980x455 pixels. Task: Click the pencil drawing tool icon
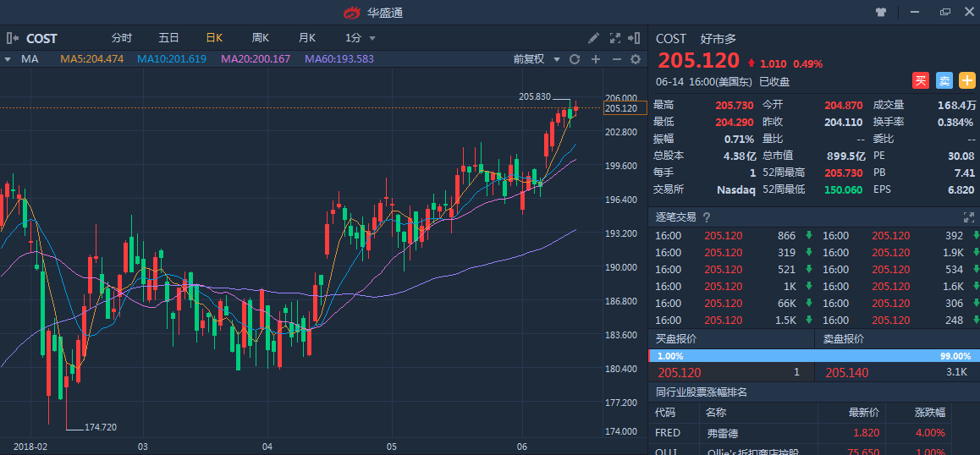(594, 38)
